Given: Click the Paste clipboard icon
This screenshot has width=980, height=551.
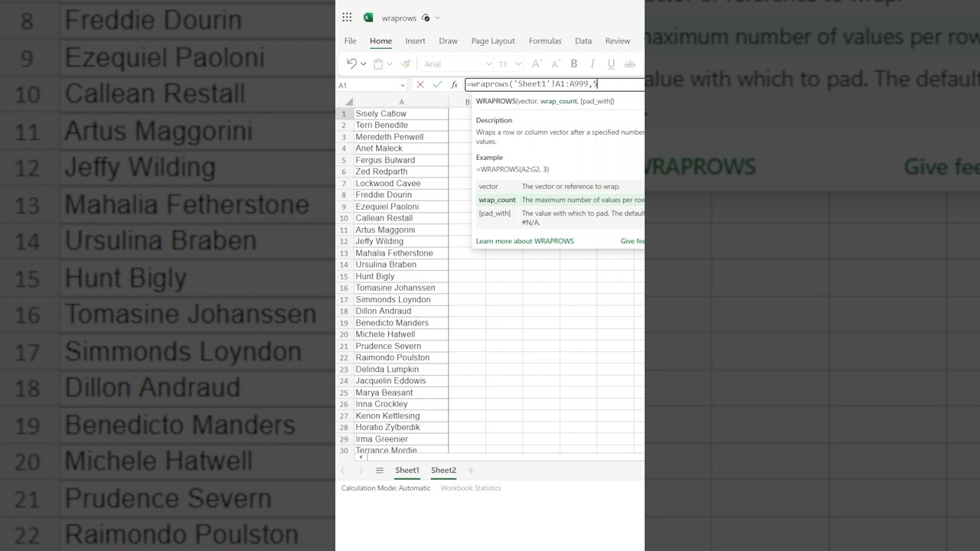Looking at the screenshot, I should coord(378,64).
